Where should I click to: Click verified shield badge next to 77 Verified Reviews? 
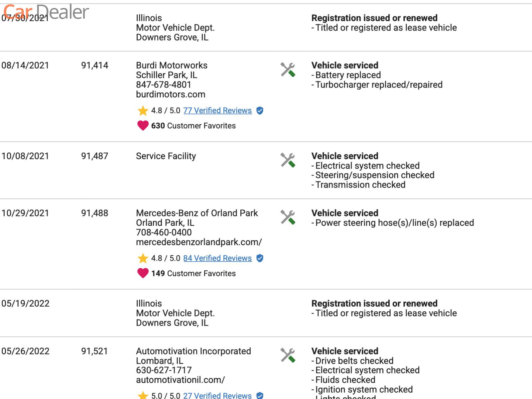(x=260, y=111)
